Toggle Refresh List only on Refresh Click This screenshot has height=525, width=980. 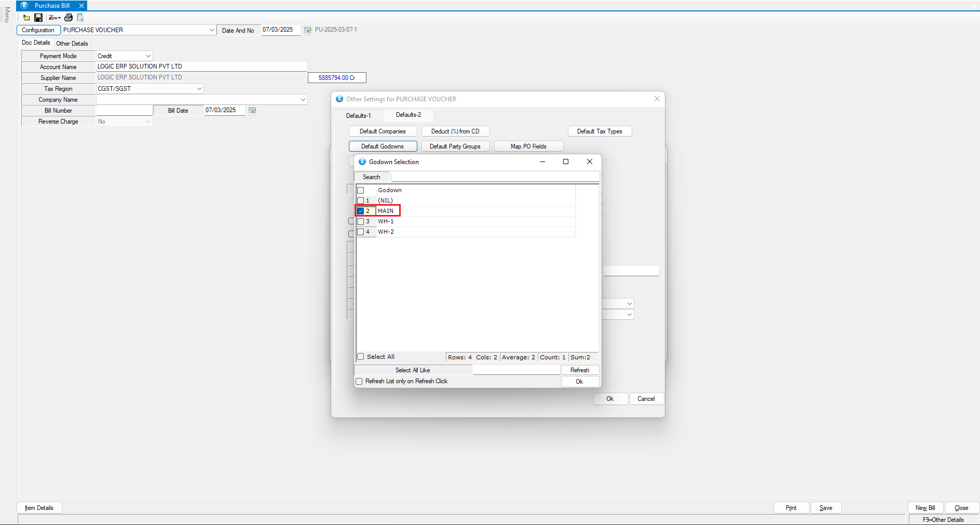[359, 381]
